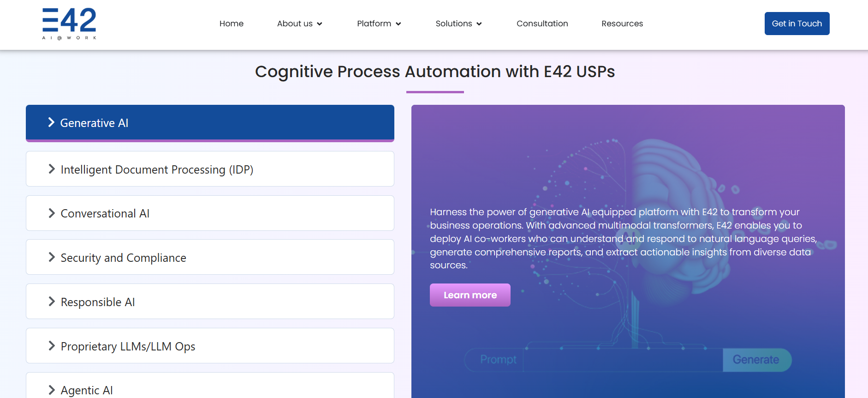Viewport: 868px width, 398px height.
Task: Open the Consultation page
Action: 542,24
